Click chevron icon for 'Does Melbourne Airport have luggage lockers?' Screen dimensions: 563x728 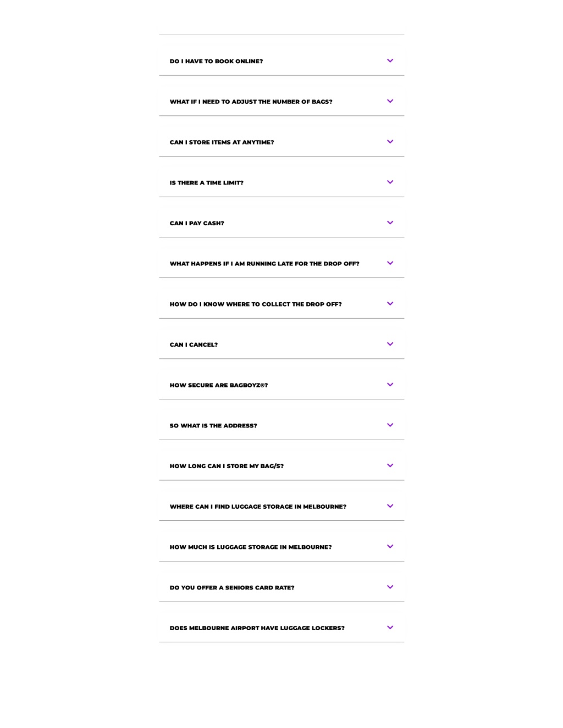390,627
